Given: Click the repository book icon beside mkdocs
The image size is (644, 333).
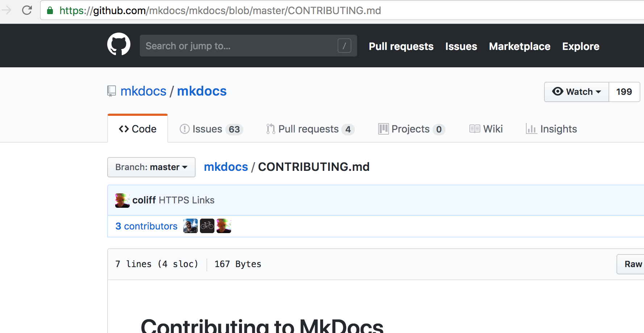Looking at the screenshot, I should [x=111, y=91].
